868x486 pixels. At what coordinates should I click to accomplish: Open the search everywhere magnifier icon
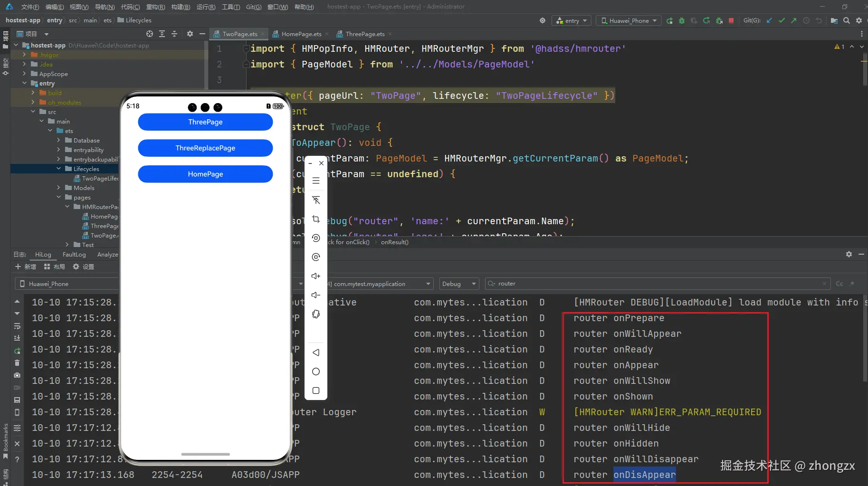(x=847, y=20)
